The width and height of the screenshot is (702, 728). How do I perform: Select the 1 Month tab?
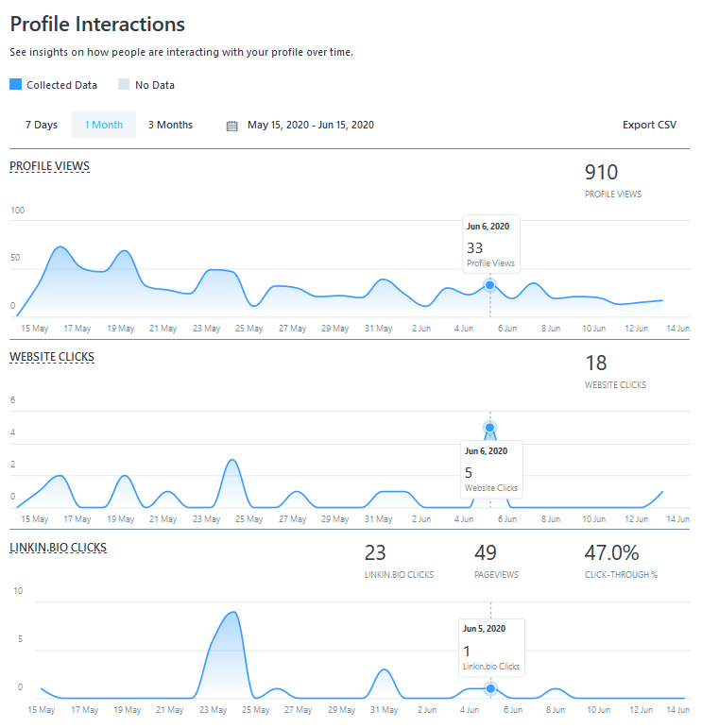click(104, 125)
